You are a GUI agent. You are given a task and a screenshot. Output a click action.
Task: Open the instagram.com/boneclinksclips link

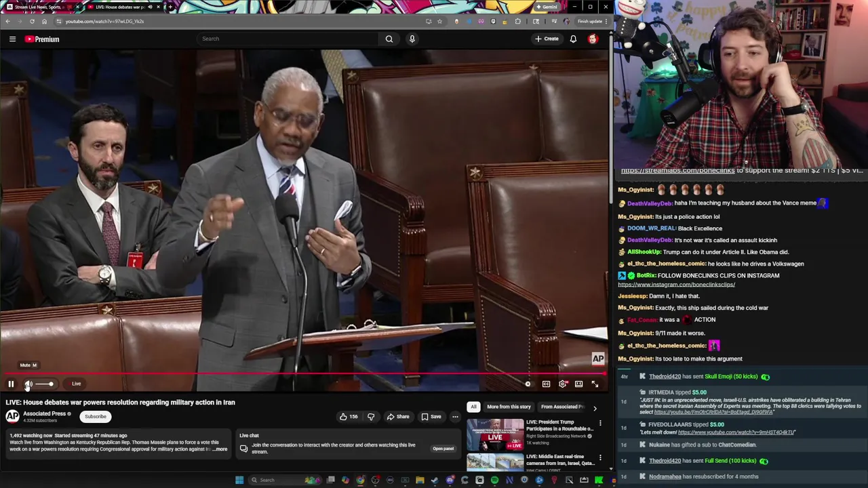(x=676, y=285)
